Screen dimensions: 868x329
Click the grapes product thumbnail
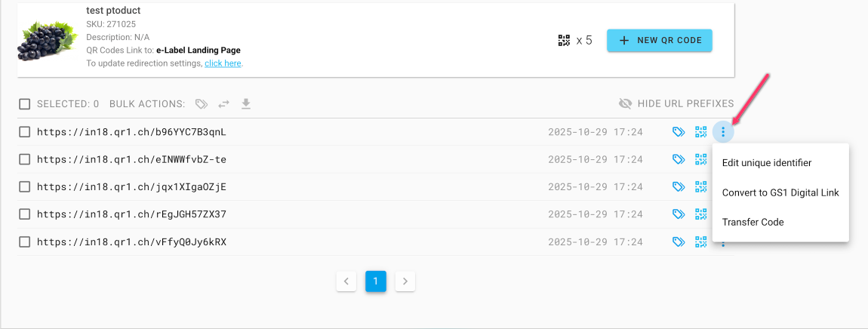[48, 40]
